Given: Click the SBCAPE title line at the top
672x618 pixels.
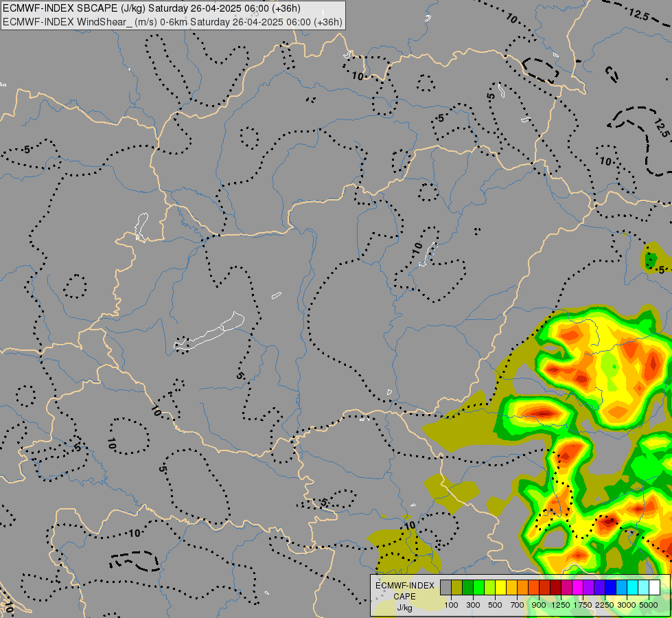Looking at the screenshot, I should [x=152, y=8].
